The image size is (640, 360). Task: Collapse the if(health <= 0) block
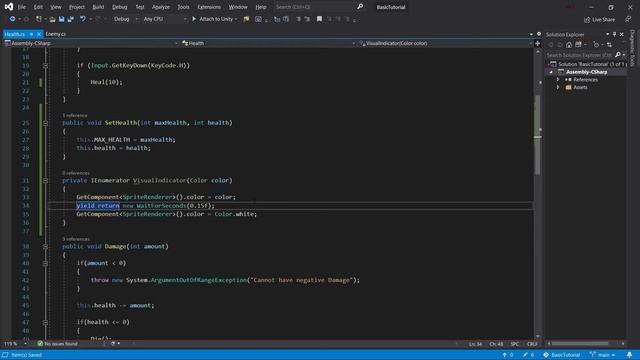click(45, 322)
